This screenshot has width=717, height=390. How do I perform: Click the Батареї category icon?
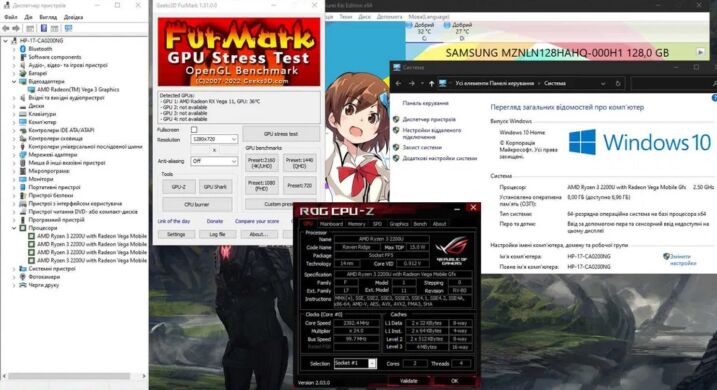[22, 73]
